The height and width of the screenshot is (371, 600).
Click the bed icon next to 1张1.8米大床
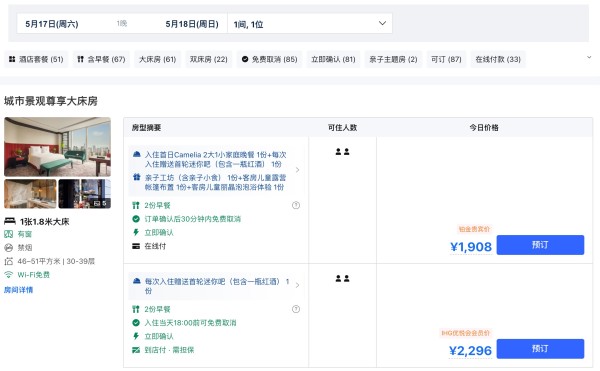coord(10,221)
